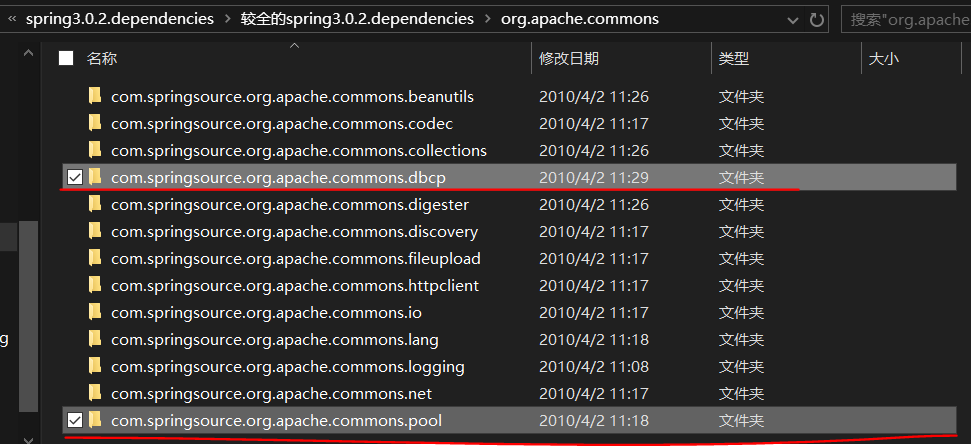Expand the chevron after 较全的spring3.0.2.dependencies breadcrumb
This screenshot has width=971, height=446.
[x=487, y=20]
